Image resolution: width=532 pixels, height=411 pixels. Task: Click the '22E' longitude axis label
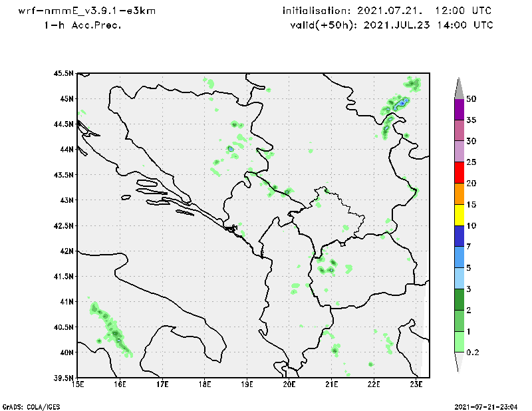pyautogui.click(x=374, y=384)
